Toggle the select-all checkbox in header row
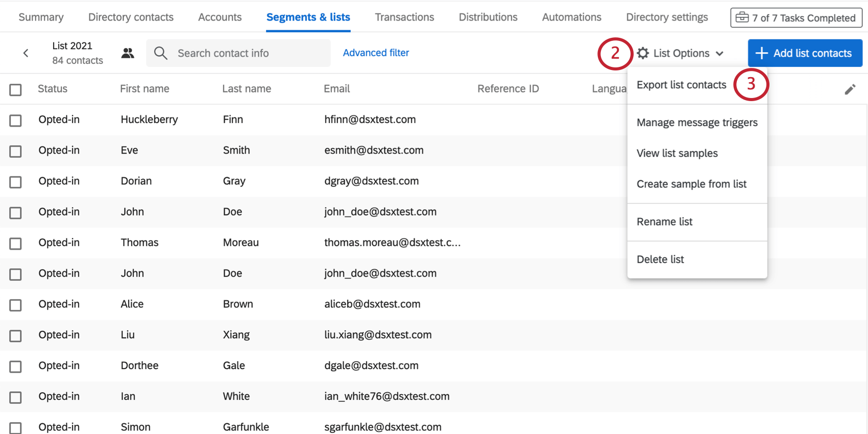 16,90
